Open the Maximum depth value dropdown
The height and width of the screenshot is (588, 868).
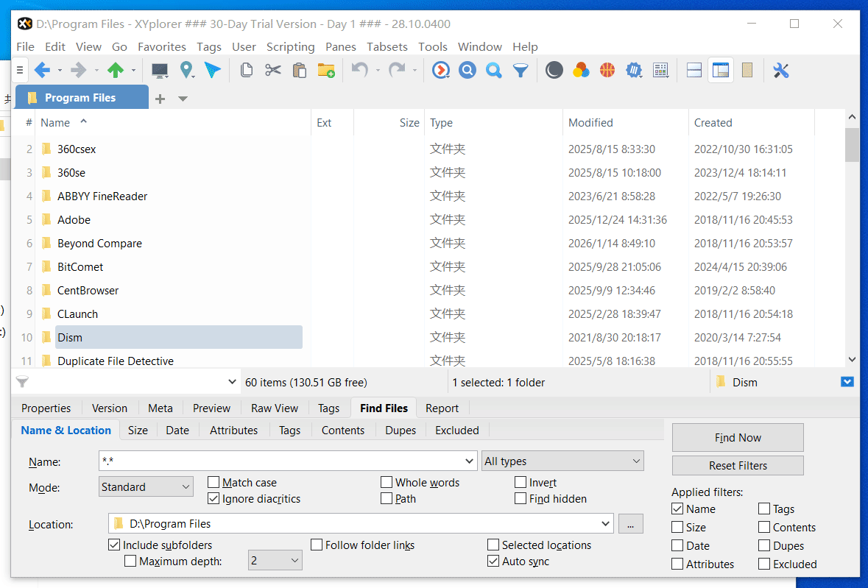point(275,562)
